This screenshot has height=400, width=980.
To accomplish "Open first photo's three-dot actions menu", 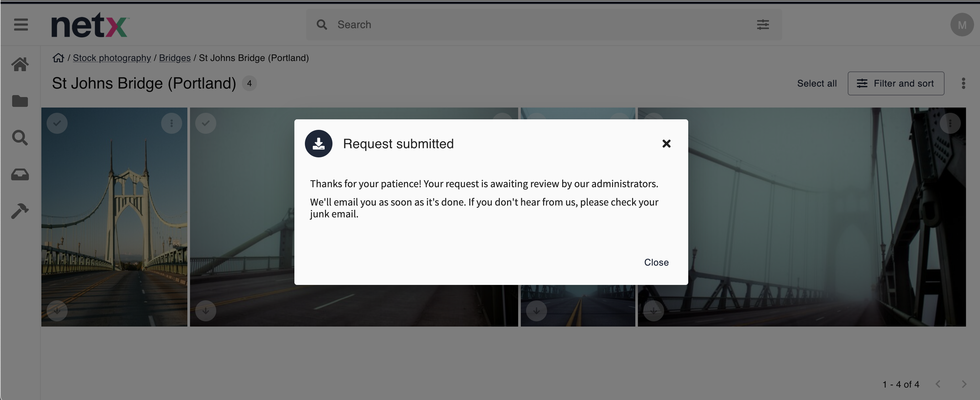I will point(172,123).
